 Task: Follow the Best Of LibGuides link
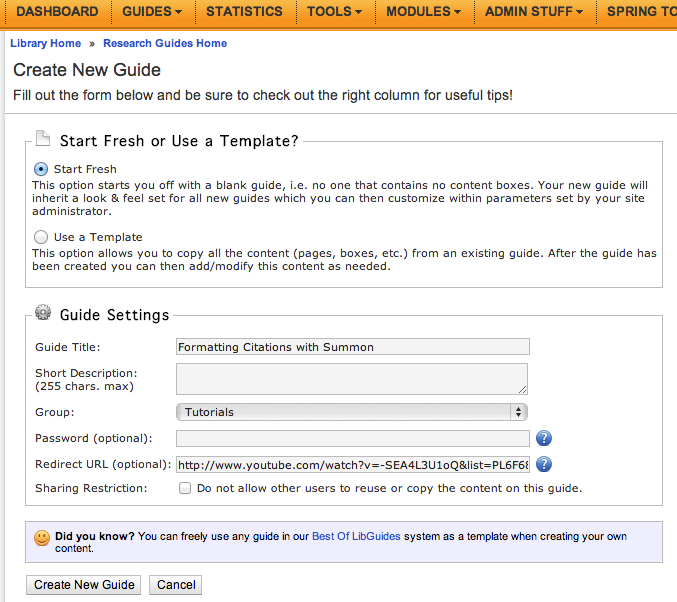[356, 537]
